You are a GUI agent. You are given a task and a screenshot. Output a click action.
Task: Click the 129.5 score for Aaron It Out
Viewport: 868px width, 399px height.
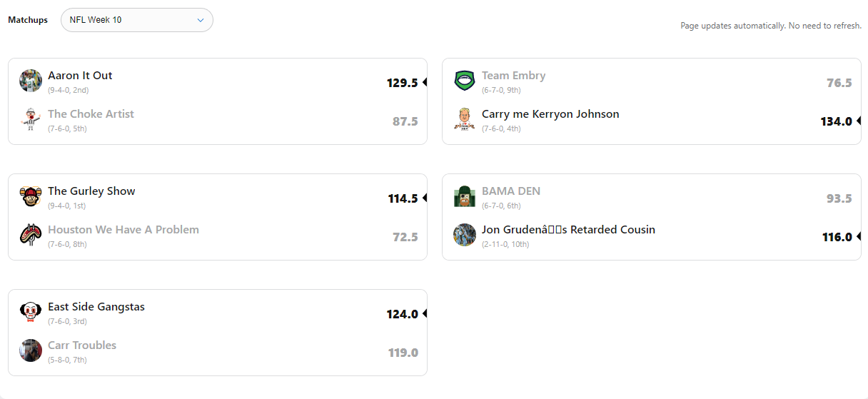(402, 83)
